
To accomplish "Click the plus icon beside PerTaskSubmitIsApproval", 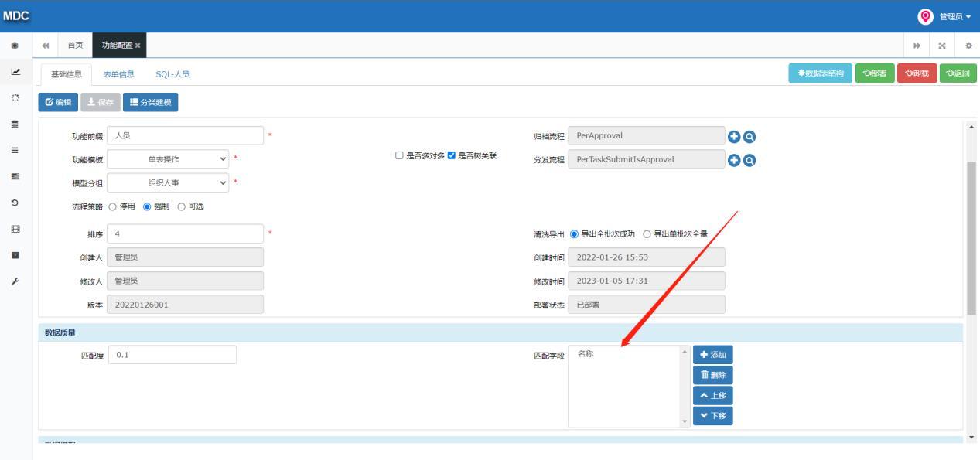I will tap(735, 160).
